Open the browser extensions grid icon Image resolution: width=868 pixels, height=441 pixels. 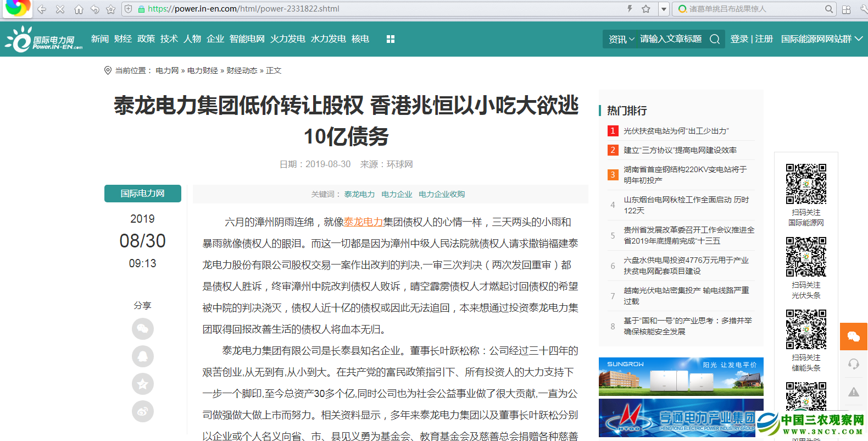pyautogui.click(x=847, y=9)
